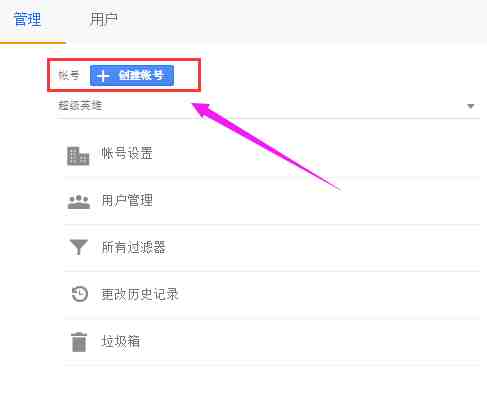View 更改历史记录
The image size is (487, 397).
click(140, 294)
